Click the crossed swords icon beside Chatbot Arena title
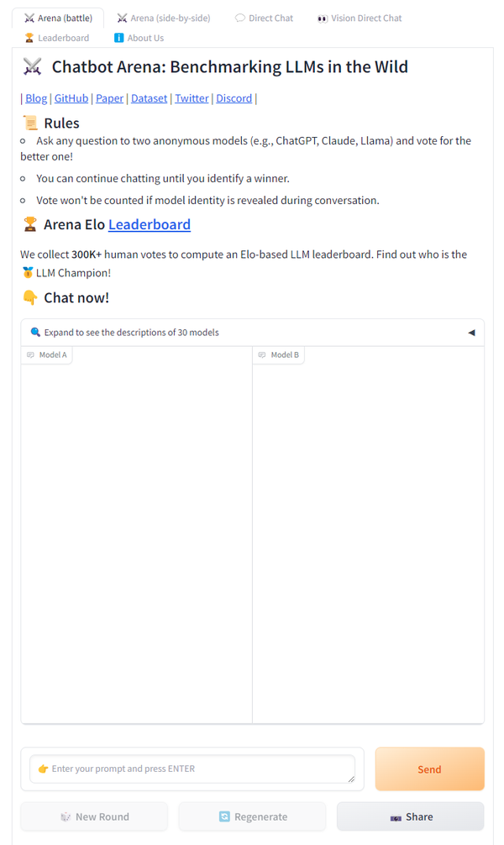 click(x=32, y=67)
